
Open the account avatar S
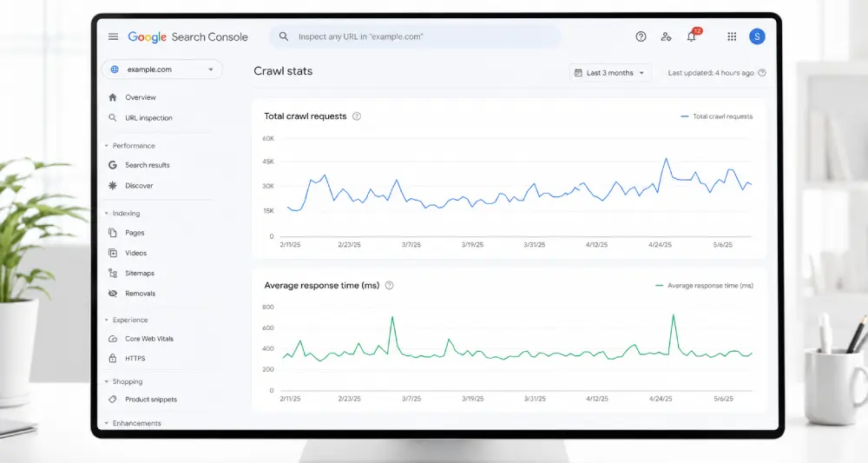coord(757,36)
